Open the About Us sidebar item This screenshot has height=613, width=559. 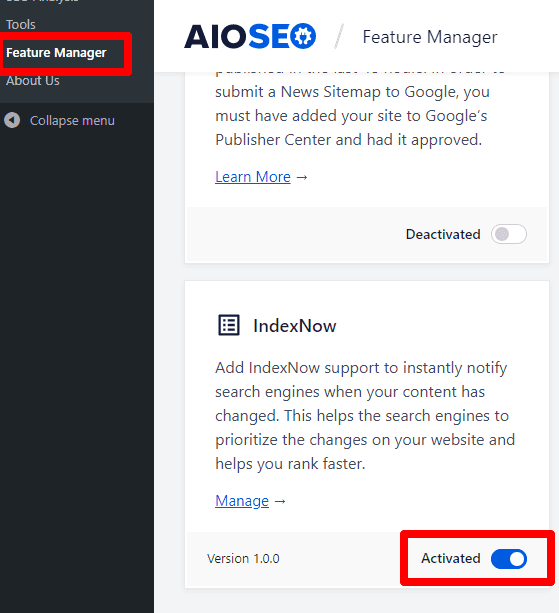[x=33, y=81]
